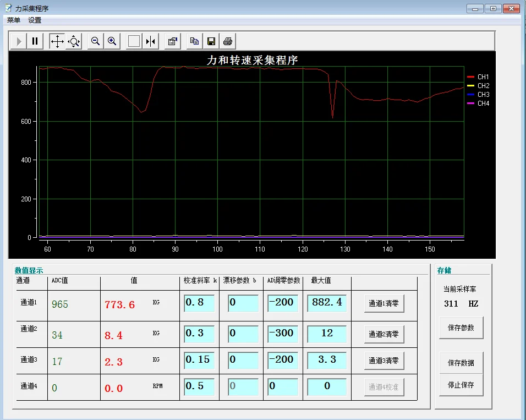This screenshot has width=526, height=420.
Task: Select the zoom box dashed rectangle tool
Action: coord(134,41)
